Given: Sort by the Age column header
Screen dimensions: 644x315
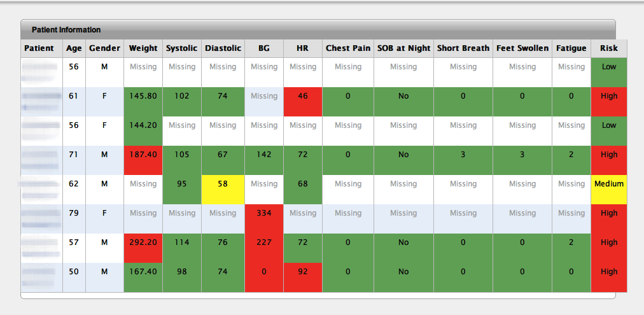Looking at the screenshot, I should coord(74,48).
